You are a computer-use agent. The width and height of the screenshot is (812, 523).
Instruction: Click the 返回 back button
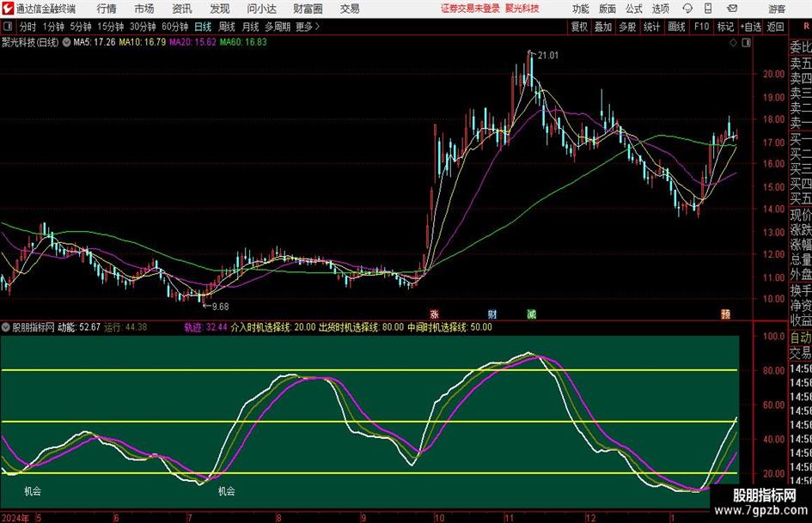pyautogui.click(x=775, y=27)
